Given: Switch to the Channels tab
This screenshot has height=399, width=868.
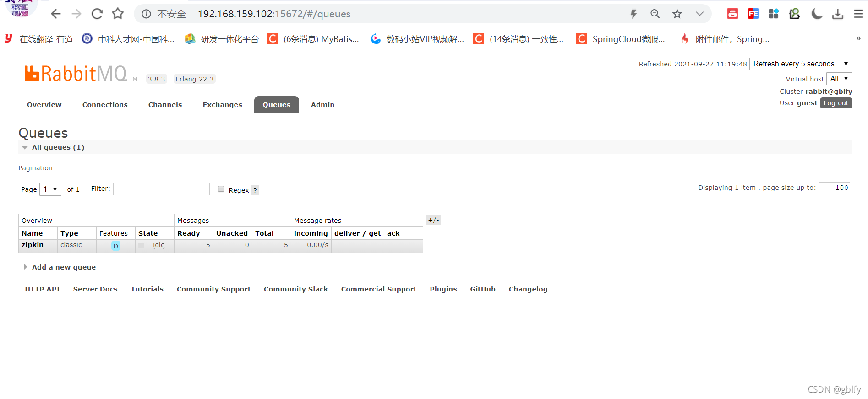Looking at the screenshot, I should tap(165, 105).
